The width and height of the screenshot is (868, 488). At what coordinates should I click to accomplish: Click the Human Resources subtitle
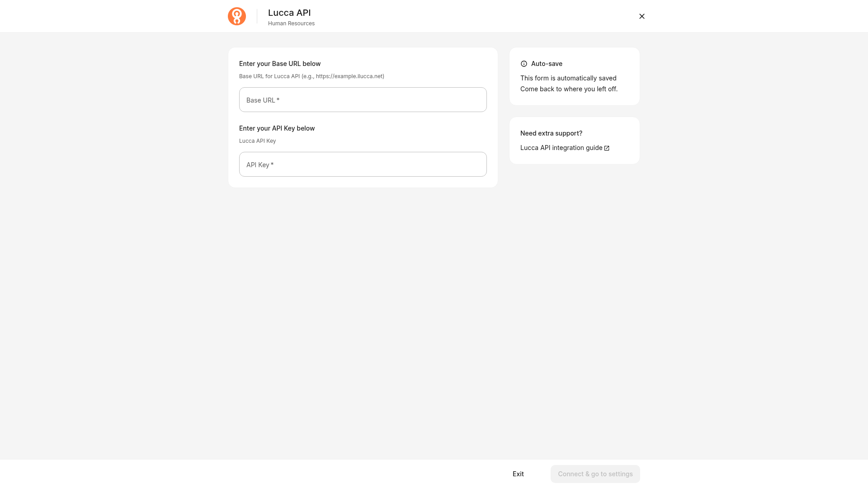pyautogui.click(x=291, y=23)
